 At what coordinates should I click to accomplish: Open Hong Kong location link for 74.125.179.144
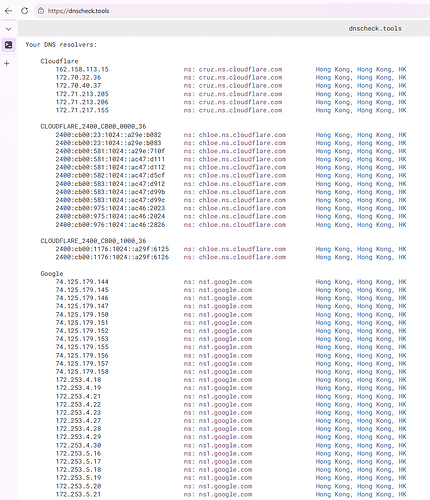point(361,282)
